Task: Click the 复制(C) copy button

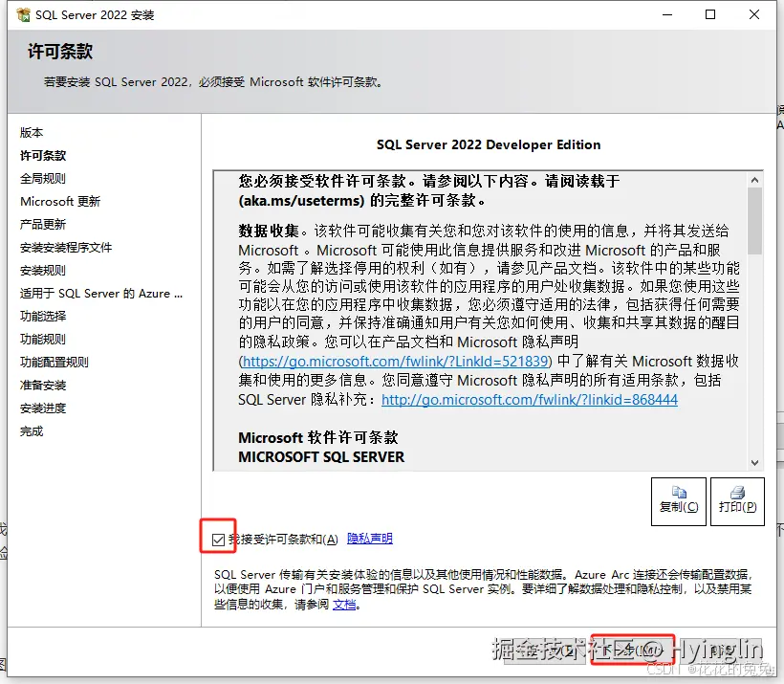Action: 679,501
